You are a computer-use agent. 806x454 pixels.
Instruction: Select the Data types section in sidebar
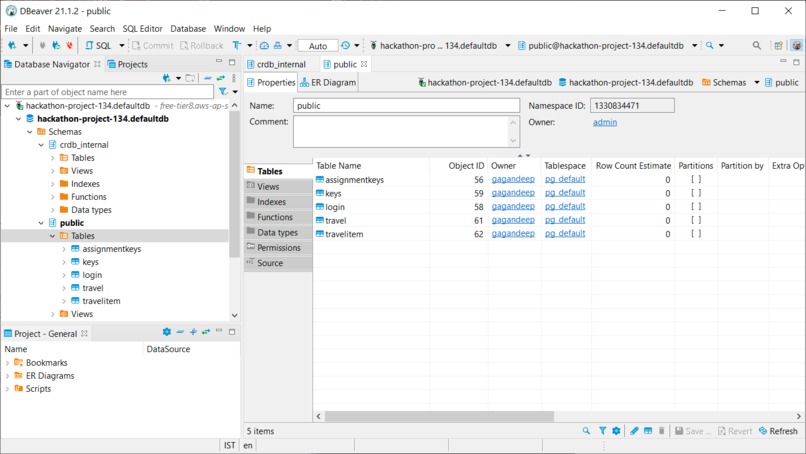(x=278, y=232)
